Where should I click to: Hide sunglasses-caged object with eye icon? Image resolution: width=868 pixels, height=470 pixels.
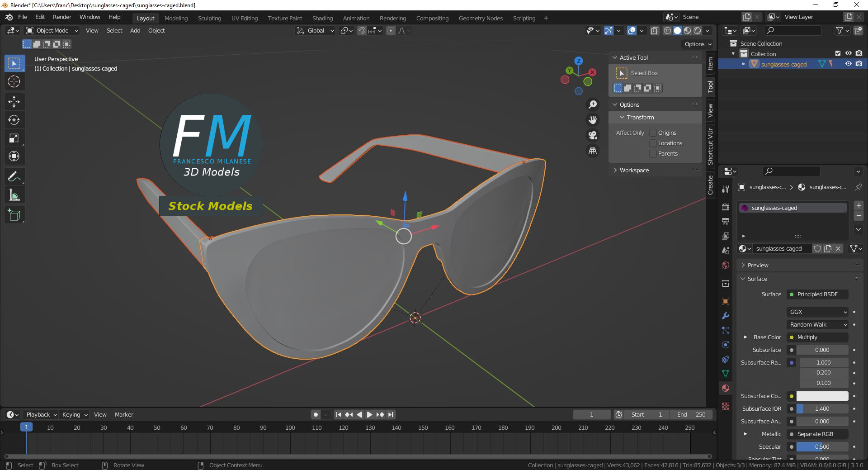(x=848, y=64)
